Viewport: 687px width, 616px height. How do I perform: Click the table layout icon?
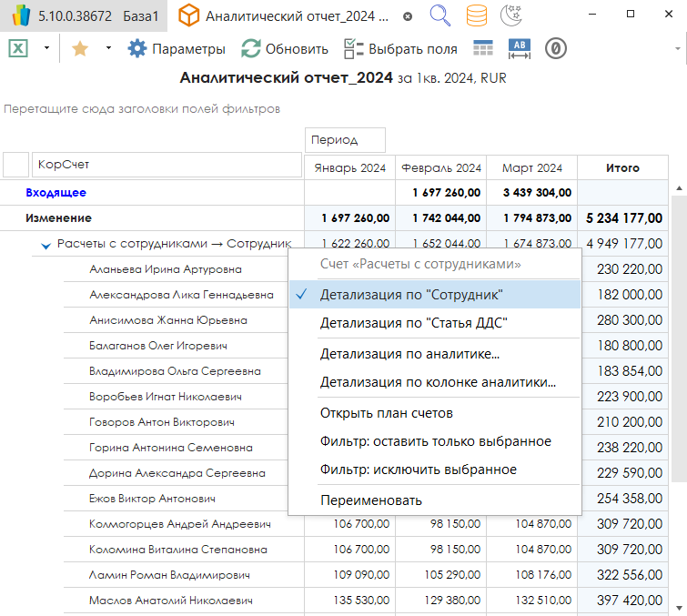483,49
